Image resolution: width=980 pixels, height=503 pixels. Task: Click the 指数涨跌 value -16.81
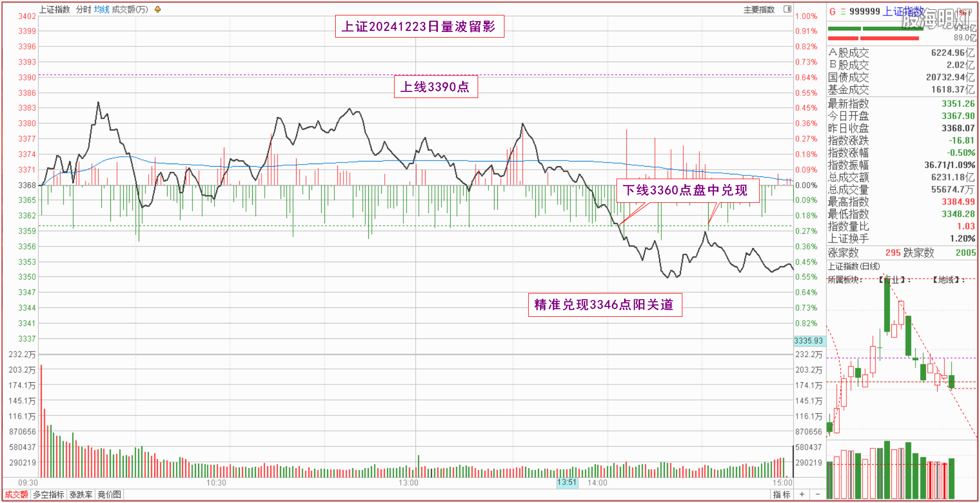(962, 140)
